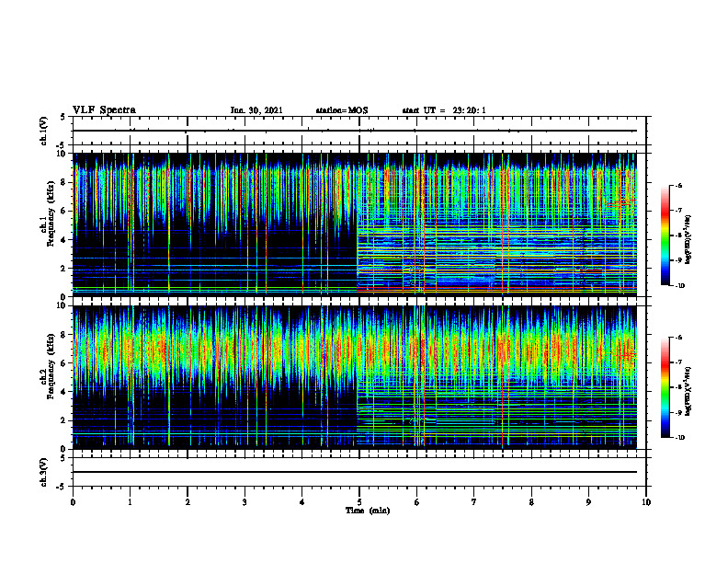The image size is (728, 563).
Task: Click the ch.1 spectrogram color scale bar
Action: 665,236
